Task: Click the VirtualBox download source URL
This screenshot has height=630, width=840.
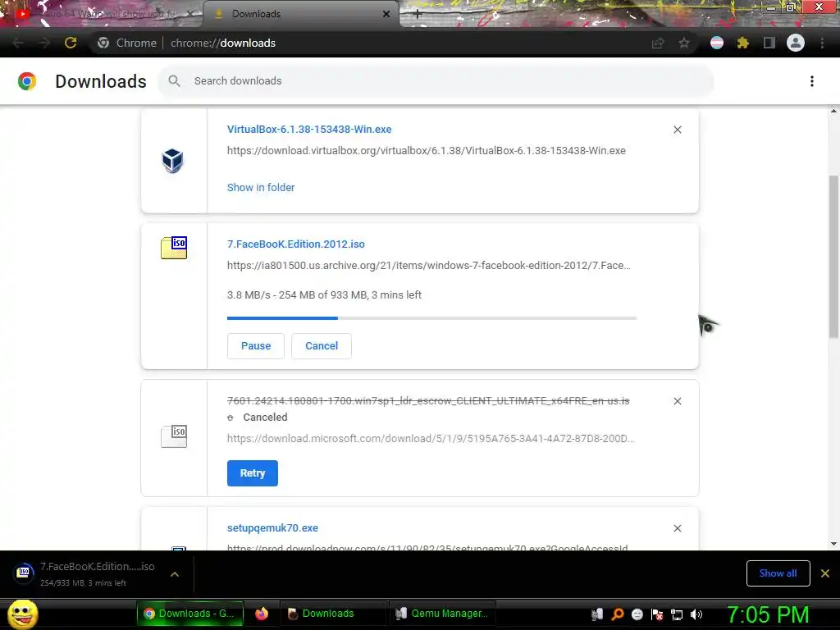Action: pos(427,151)
